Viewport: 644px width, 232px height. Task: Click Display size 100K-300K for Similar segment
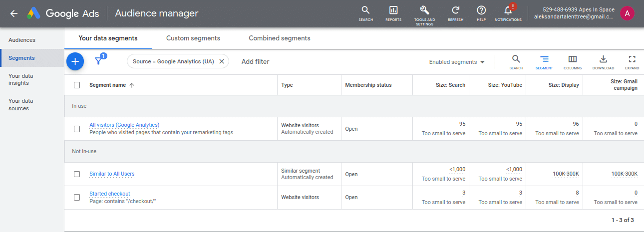pyautogui.click(x=567, y=174)
